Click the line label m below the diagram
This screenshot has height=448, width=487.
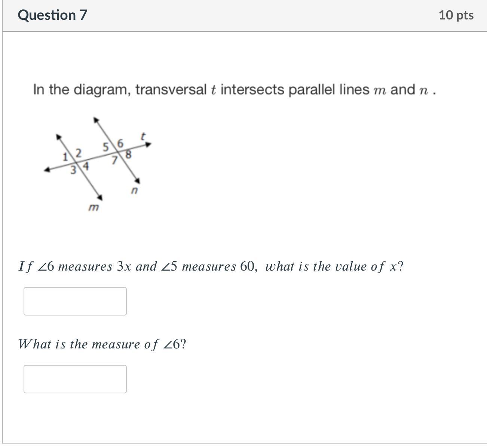tap(93, 207)
